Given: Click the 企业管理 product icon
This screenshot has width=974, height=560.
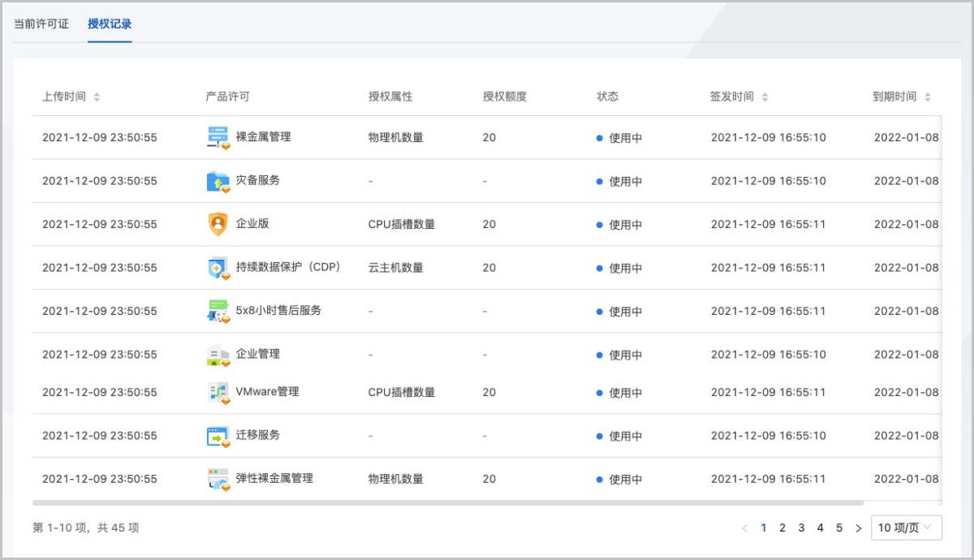Looking at the screenshot, I should point(217,354).
